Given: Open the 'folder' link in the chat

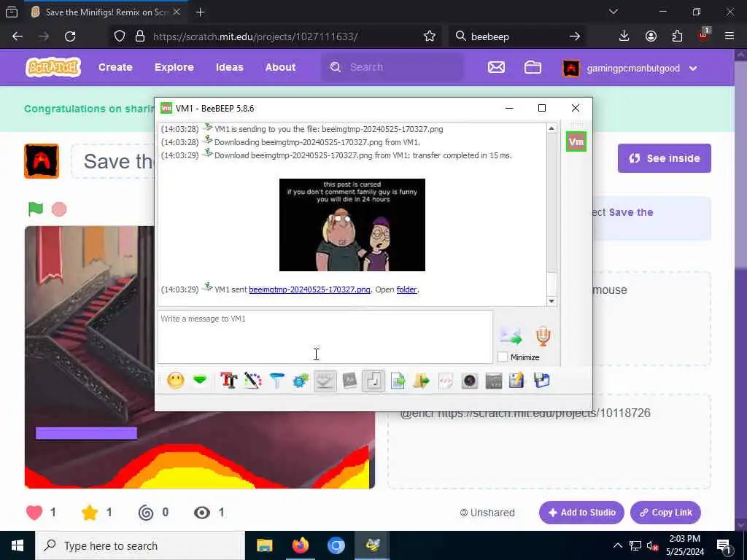Looking at the screenshot, I should [406, 289].
